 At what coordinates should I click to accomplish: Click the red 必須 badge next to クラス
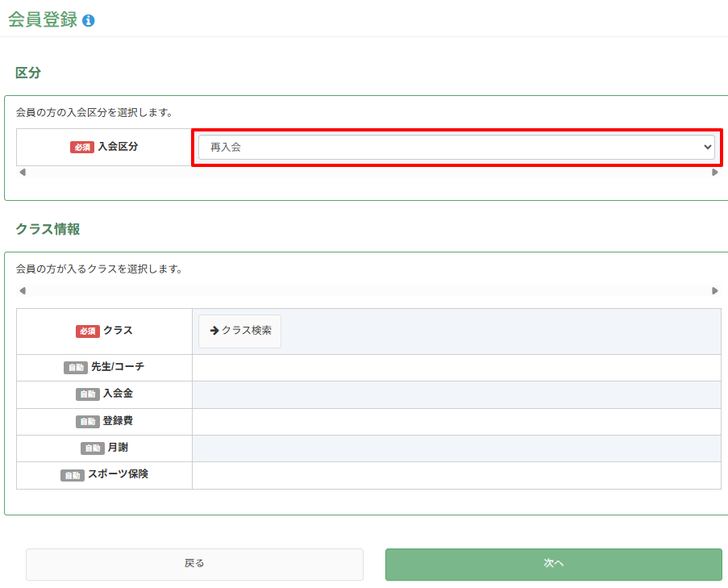88,332
